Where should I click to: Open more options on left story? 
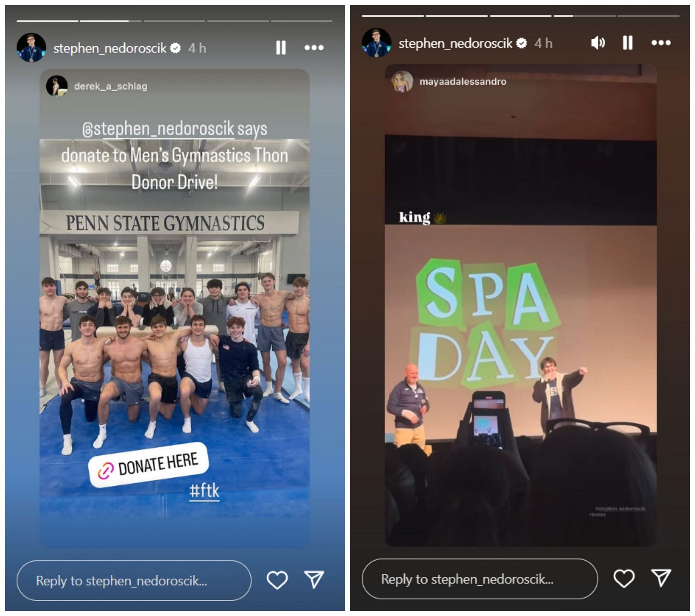(x=314, y=47)
